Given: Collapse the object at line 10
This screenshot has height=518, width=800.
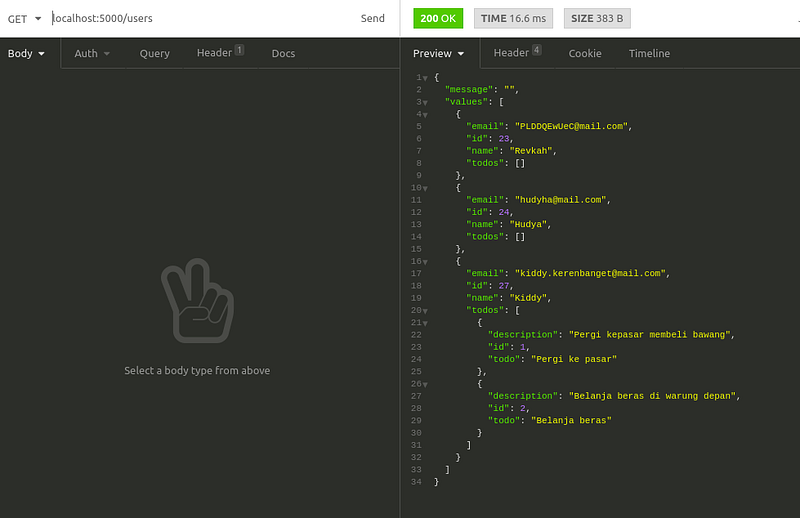Looking at the screenshot, I should point(425,189).
